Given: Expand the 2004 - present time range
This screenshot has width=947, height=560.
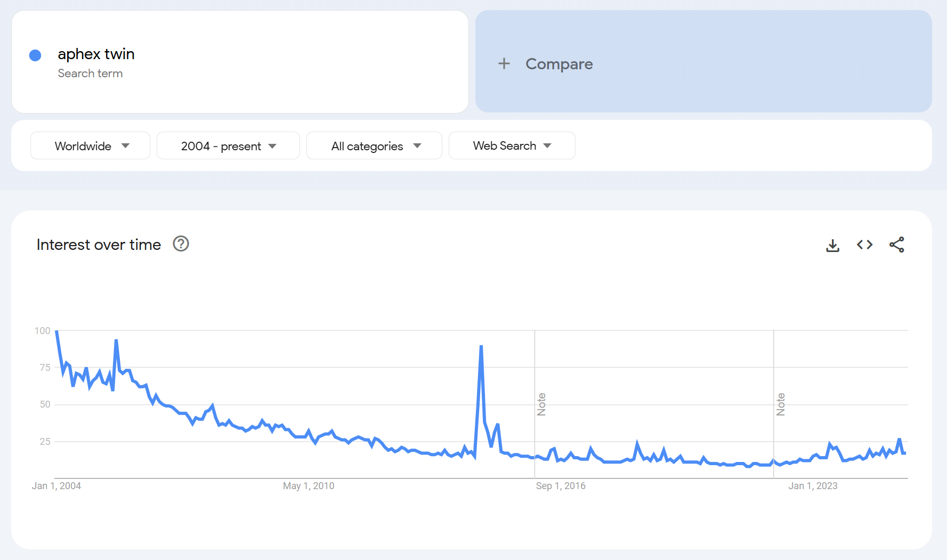Looking at the screenshot, I should point(228,146).
